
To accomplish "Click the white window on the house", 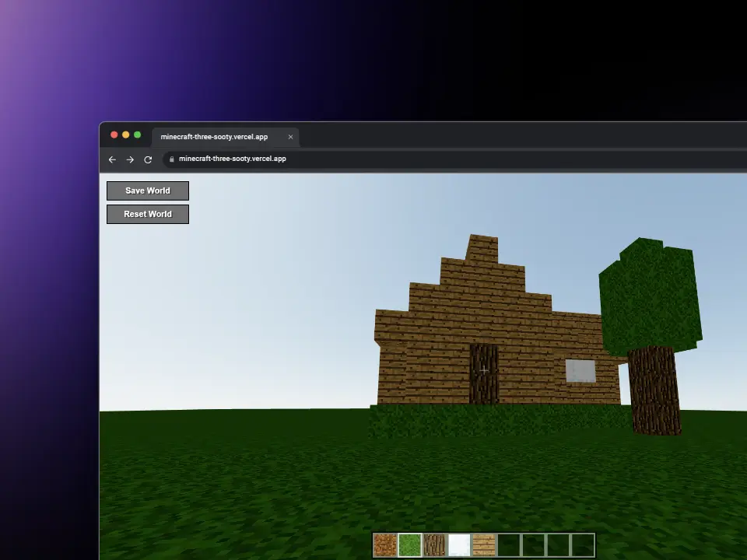I will [580, 370].
